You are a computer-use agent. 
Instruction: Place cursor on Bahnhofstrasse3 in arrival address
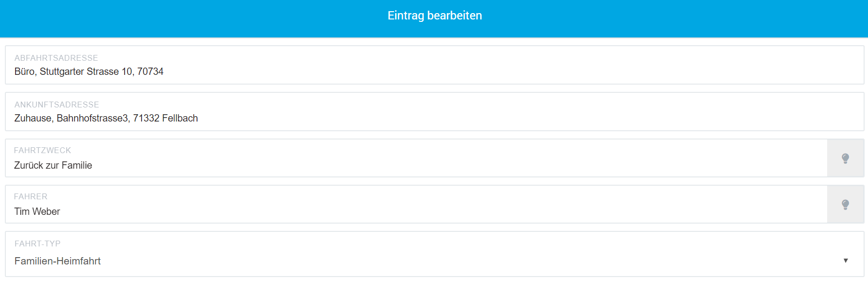(x=92, y=118)
